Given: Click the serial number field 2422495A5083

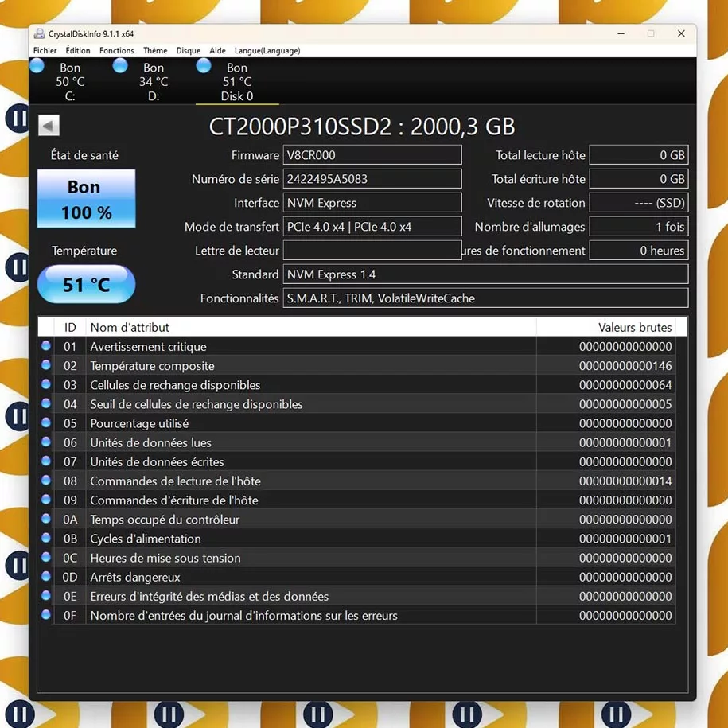Looking at the screenshot, I should pos(372,179).
